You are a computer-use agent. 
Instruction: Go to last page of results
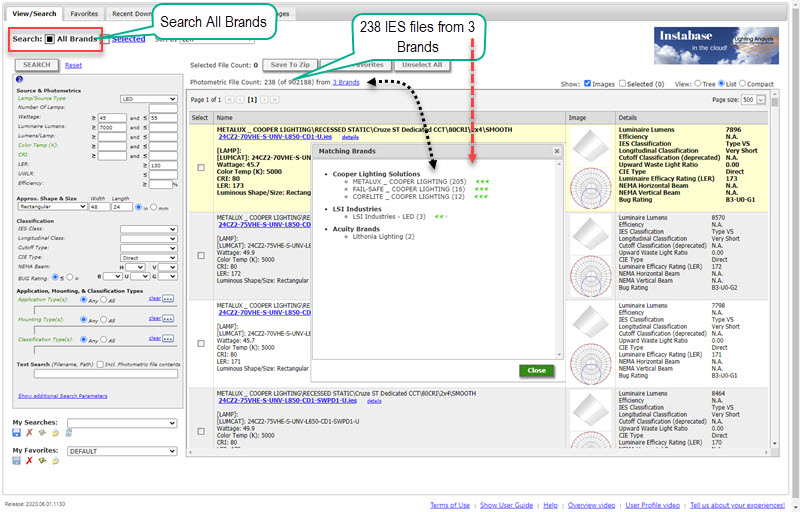click(x=275, y=100)
